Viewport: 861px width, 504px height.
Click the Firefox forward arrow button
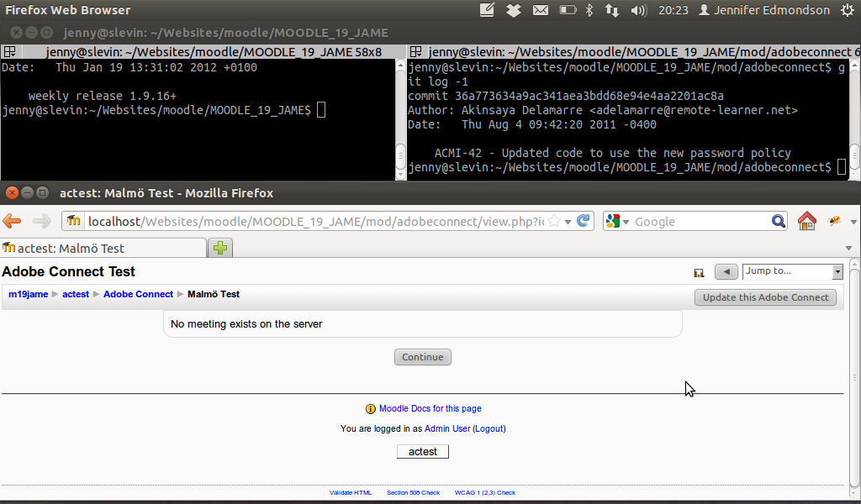click(42, 221)
